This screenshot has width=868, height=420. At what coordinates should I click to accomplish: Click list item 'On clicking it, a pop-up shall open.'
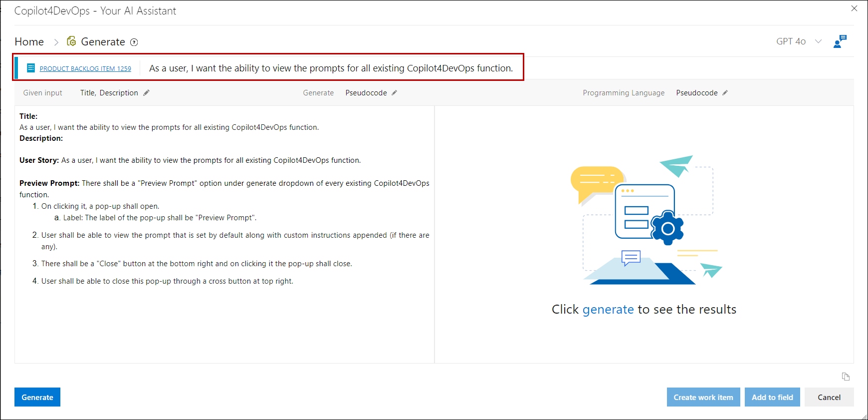100,206
